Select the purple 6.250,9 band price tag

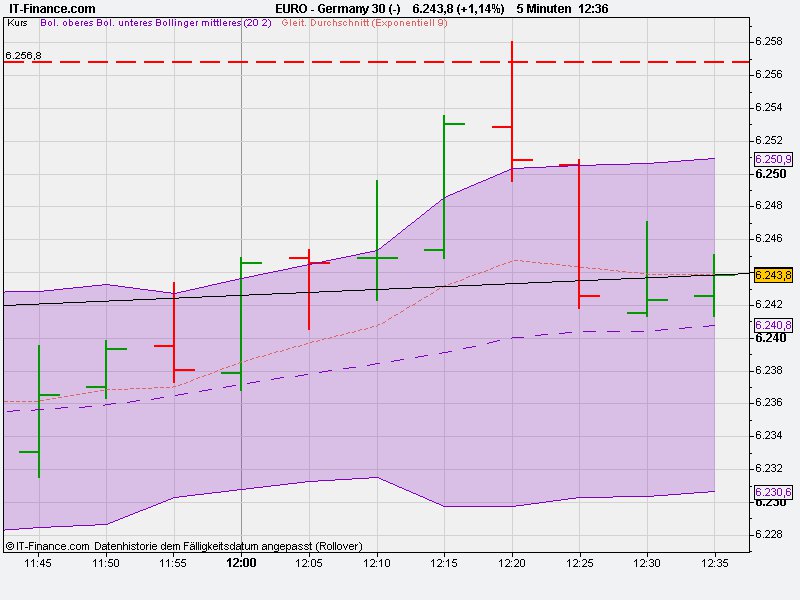click(x=772, y=161)
